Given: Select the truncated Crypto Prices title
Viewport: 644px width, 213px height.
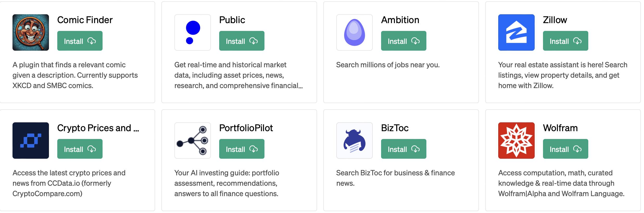Looking at the screenshot, I should point(98,128).
